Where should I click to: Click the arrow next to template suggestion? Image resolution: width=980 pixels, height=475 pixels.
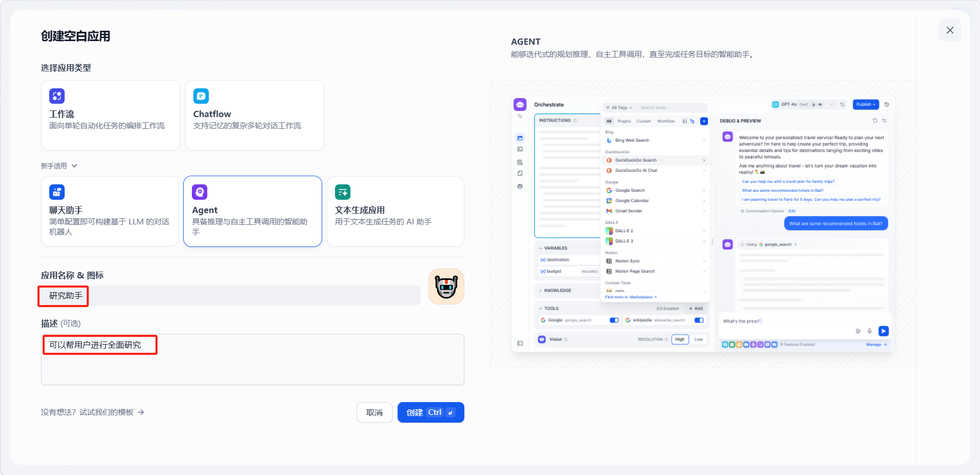pyautogui.click(x=141, y=412)
